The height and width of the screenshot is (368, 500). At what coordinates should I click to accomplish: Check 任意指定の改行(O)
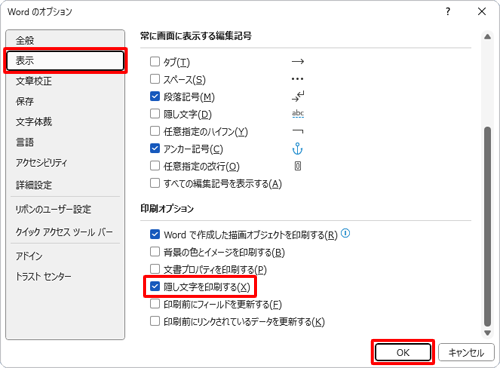tap(155, 166)
